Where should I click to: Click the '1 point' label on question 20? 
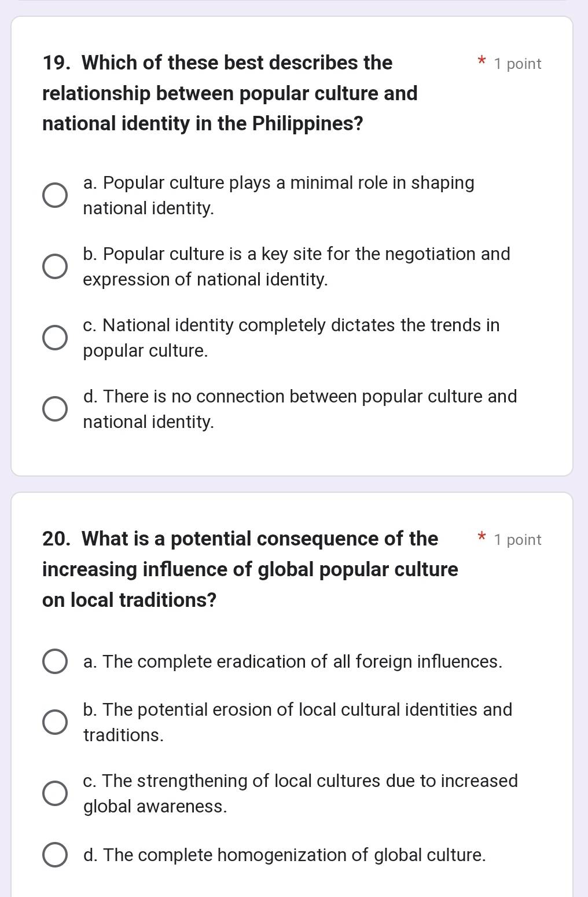point(518,540)
